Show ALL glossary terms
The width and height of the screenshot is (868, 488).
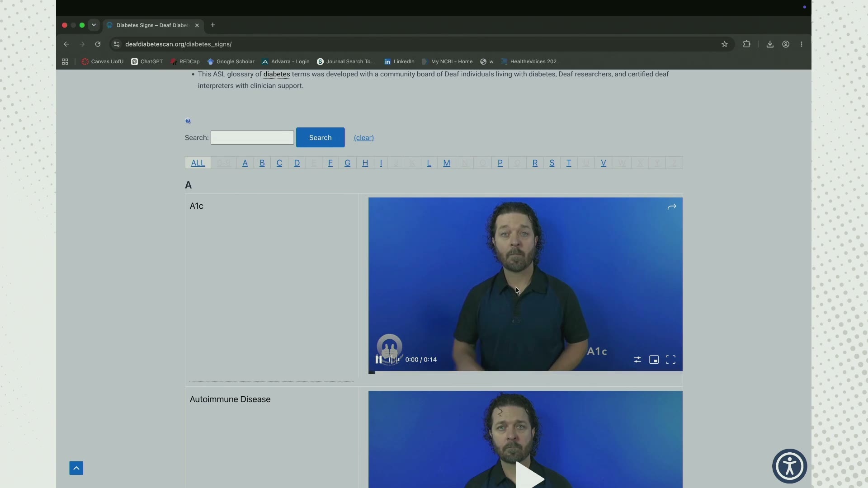[x=198, y=163]
